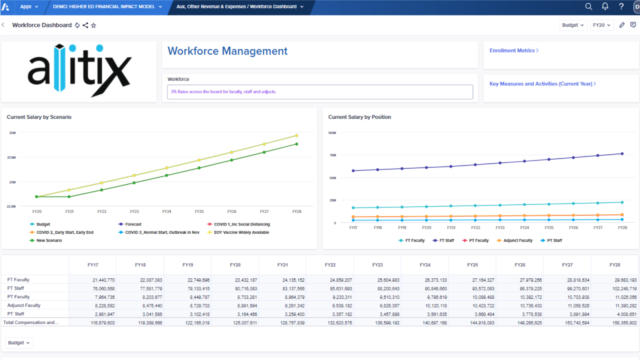Open the search magnifier icon

(x=588, y=7)
